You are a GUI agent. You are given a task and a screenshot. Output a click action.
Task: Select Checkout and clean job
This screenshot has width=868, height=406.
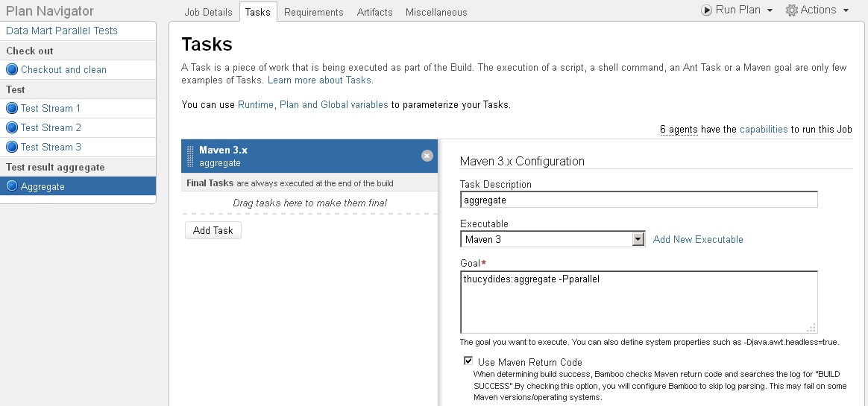63,70
